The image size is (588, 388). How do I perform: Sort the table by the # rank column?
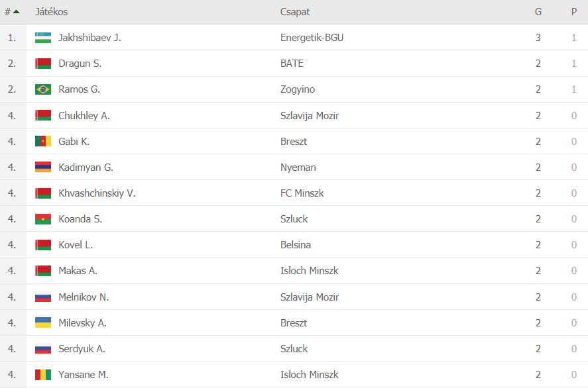(12, 12)
